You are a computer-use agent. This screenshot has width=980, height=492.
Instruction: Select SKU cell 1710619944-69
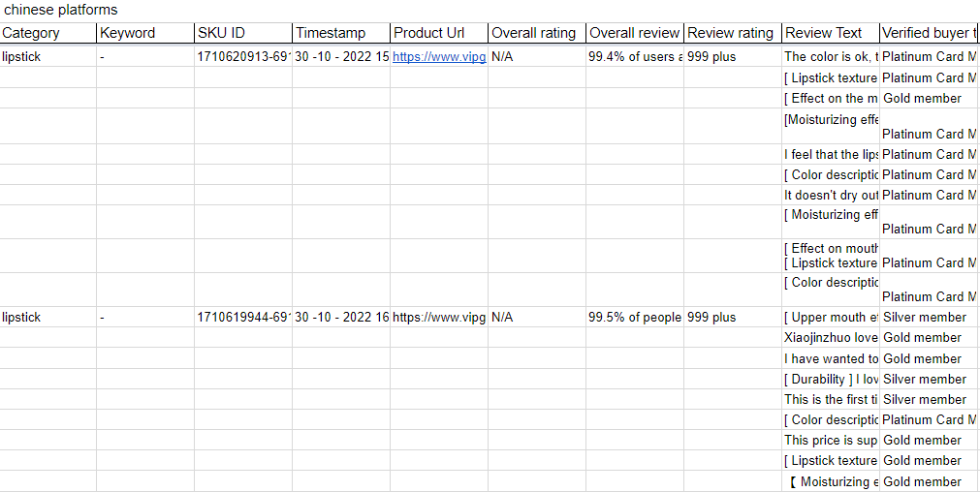243,318
